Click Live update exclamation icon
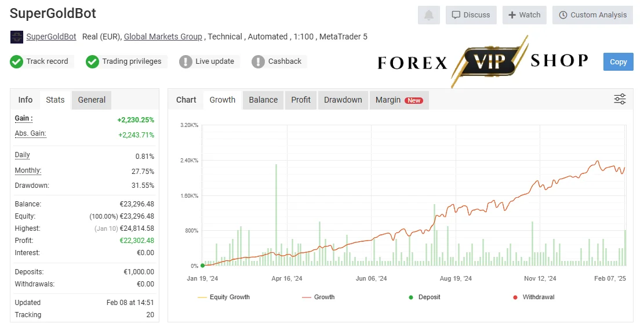Viewport: 644px width, 334px height. 185,61
